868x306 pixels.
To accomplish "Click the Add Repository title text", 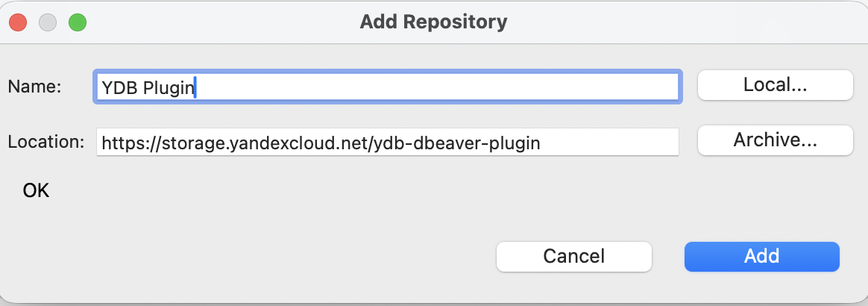I will click(x=433, y=22).
